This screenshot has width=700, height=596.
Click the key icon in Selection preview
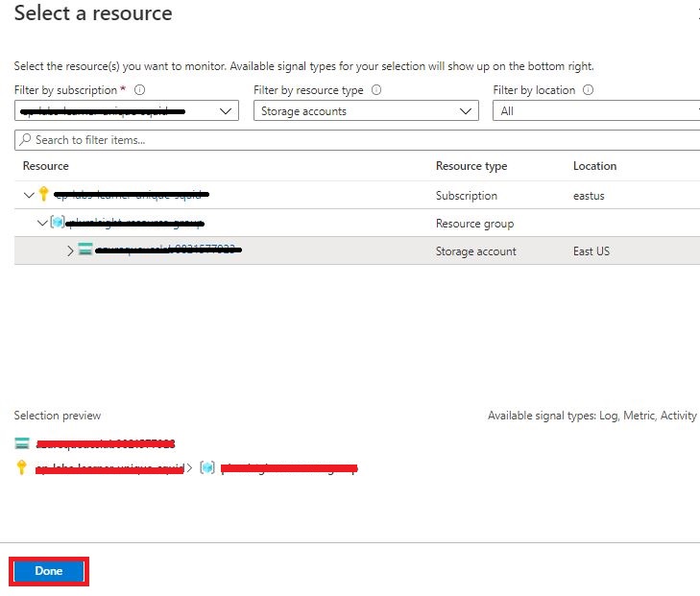(x=22, y=467)
